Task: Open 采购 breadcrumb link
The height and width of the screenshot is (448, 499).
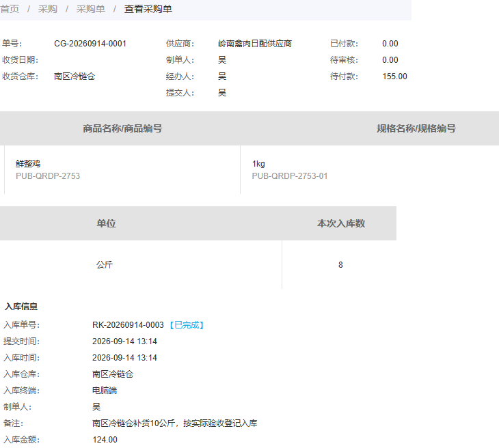Action: (x=47, y=9)
